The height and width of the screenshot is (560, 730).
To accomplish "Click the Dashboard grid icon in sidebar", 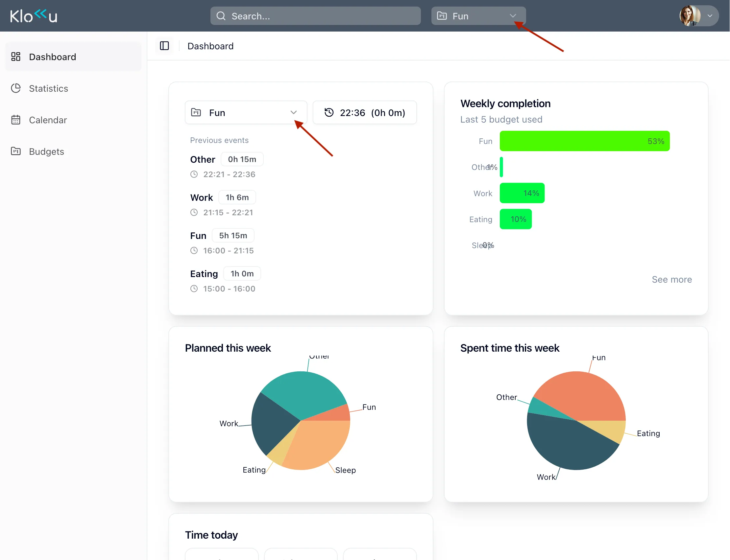I will tap(16, 57).
